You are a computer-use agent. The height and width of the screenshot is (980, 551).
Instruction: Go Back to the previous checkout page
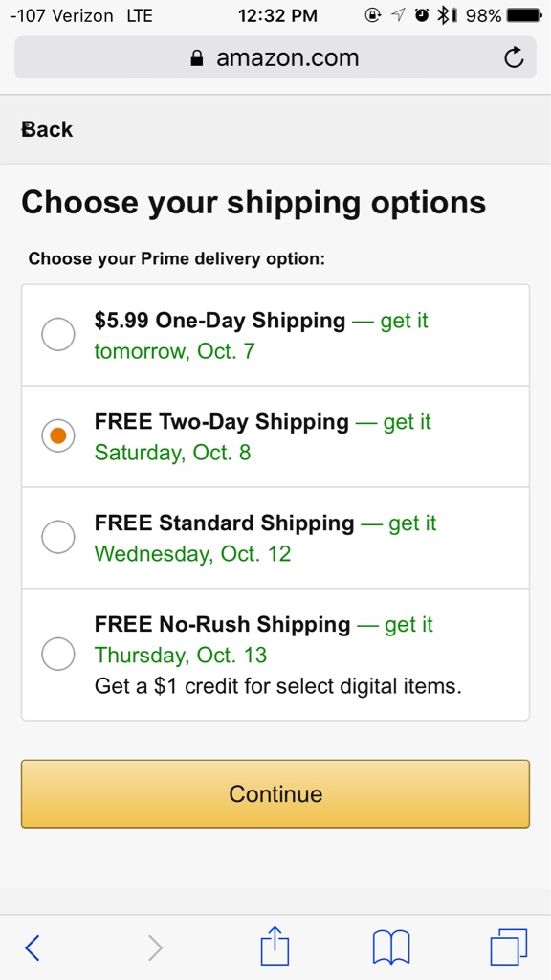pos(48,129)
